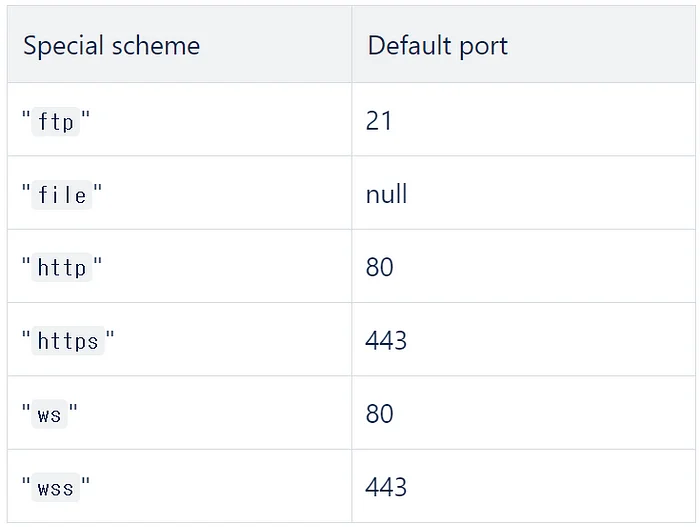Click the "Default port" column header

[x=438, y=46]
